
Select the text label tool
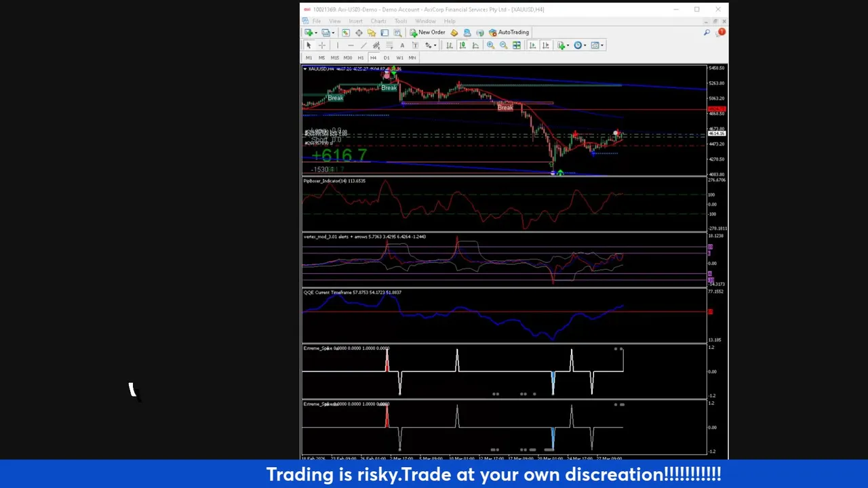click(x=415, y=45)
